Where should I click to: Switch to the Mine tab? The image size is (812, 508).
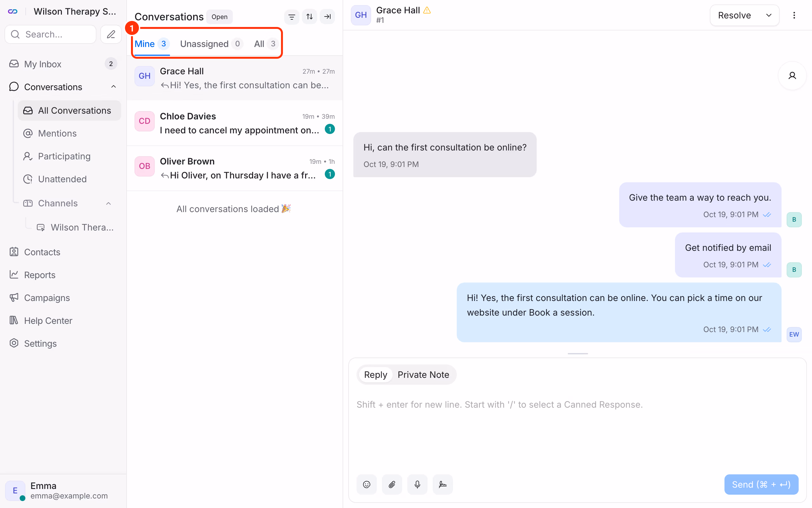(x=152, y=44)
